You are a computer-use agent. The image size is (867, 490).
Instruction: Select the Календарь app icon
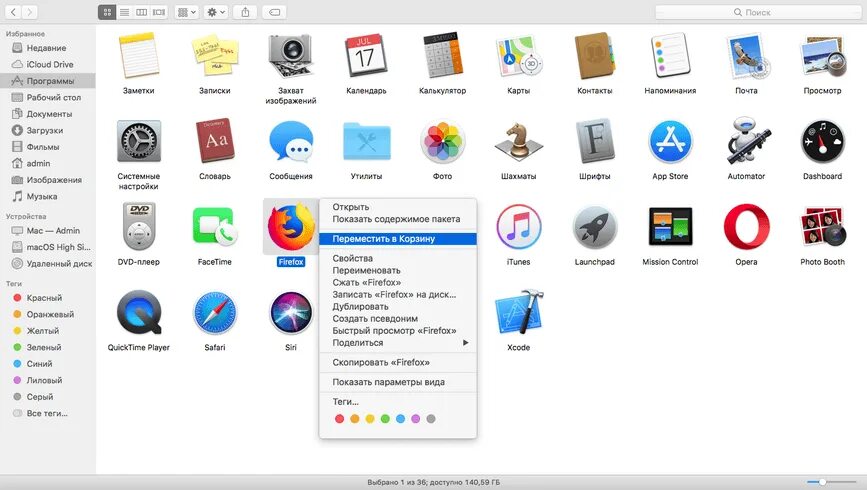click(366, 55)
